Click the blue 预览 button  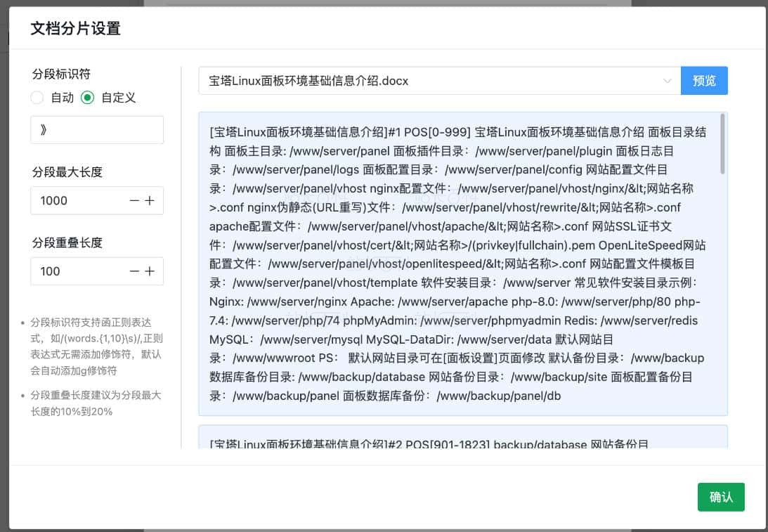pos(704,80)
